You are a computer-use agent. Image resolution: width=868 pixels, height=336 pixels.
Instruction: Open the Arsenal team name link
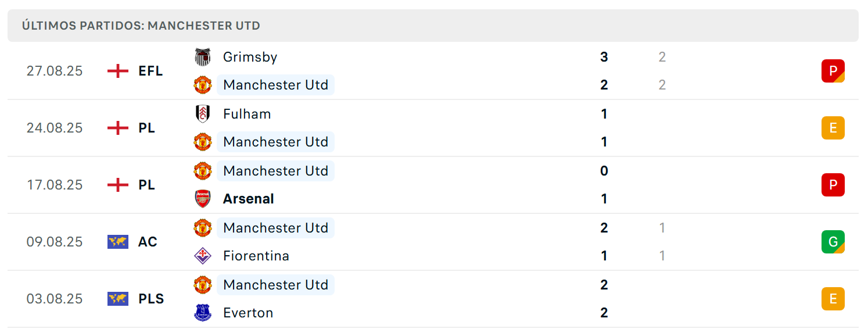[248, 199]
